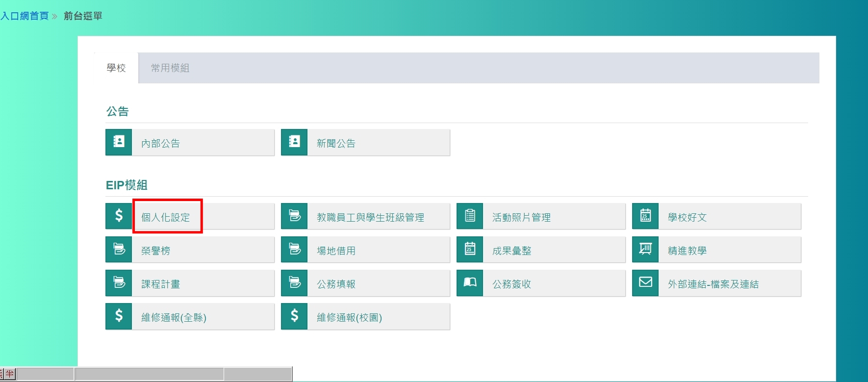The image size is (868, 382).
Task: Open the 場地借用 module
Action: 336,251
